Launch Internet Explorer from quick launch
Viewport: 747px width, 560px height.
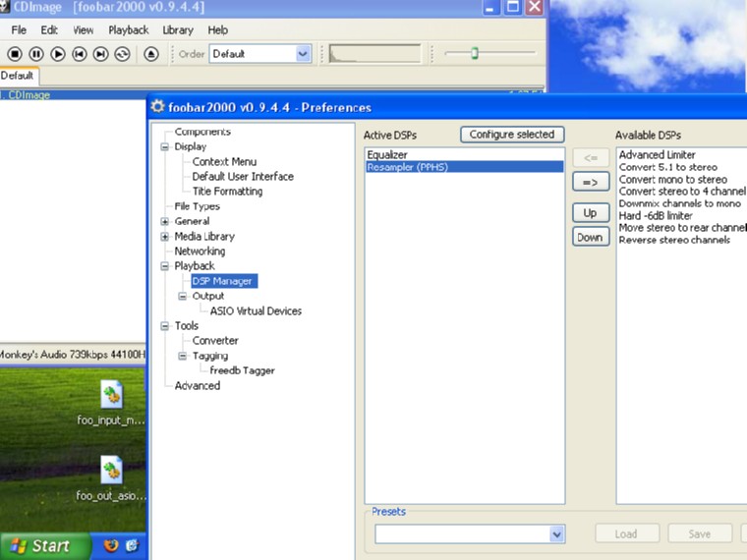(x=132, y=545)
